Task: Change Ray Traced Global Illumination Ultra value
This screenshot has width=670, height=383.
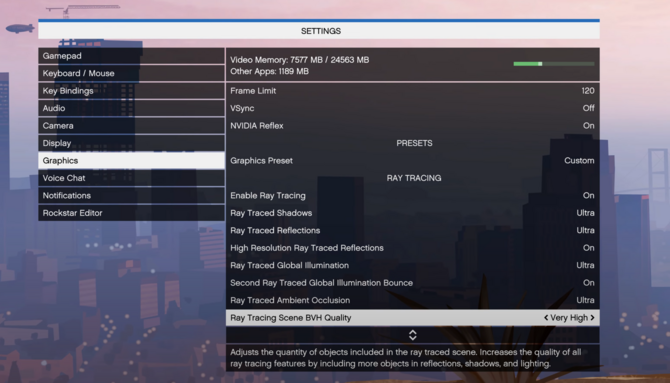Action: pyautogui.click(x=585, y=265)
